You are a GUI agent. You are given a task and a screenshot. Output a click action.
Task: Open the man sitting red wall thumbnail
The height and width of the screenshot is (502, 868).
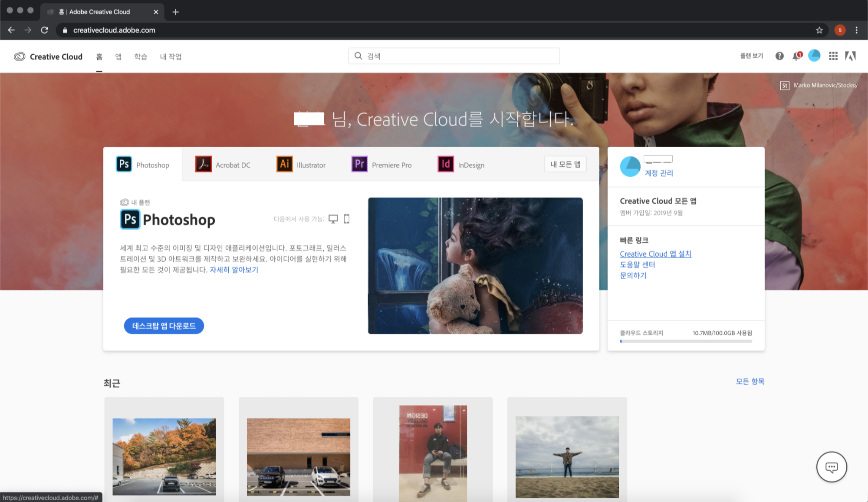coord(433,453)
